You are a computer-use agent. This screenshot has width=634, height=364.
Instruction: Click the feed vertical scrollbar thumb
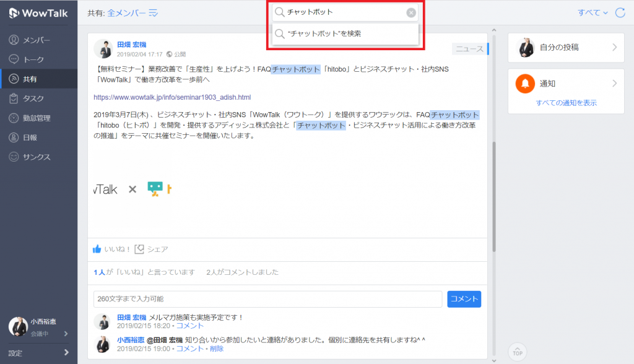[493, 197]
